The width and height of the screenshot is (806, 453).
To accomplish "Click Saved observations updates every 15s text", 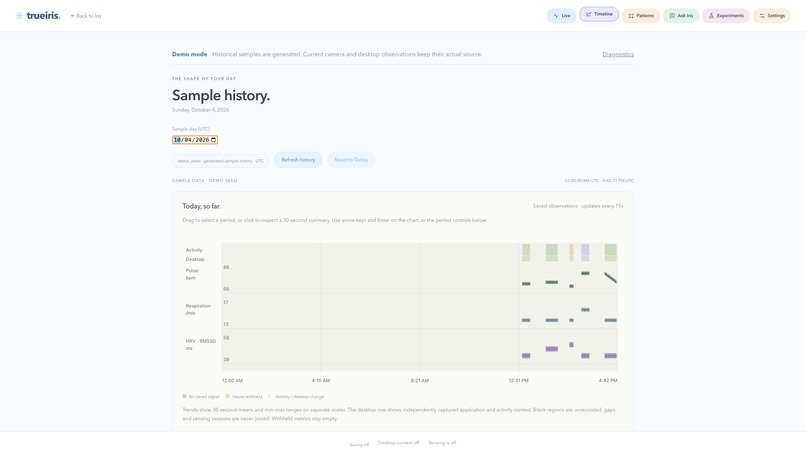I will [x=578, y=206].
